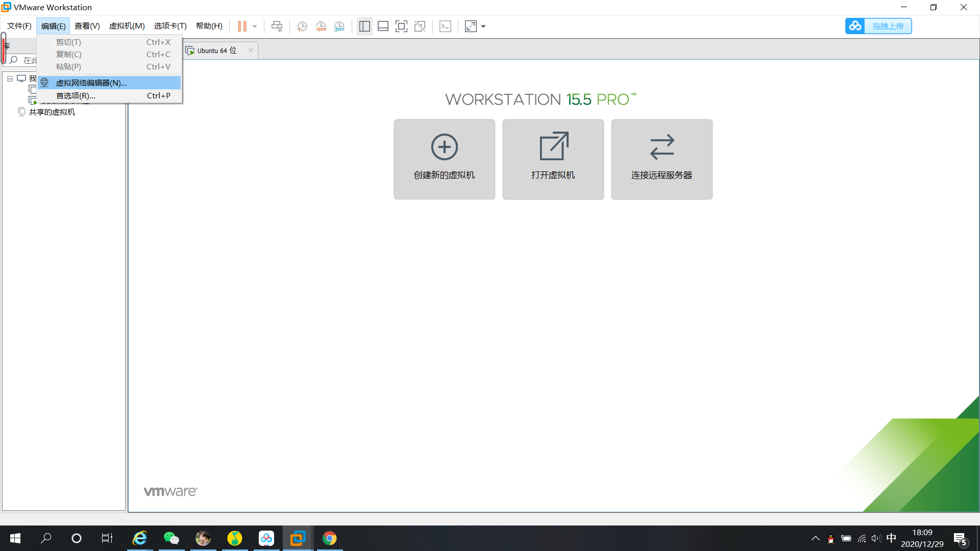
Task: Collapse the My Computer tree node
Action: coord(10,79)
